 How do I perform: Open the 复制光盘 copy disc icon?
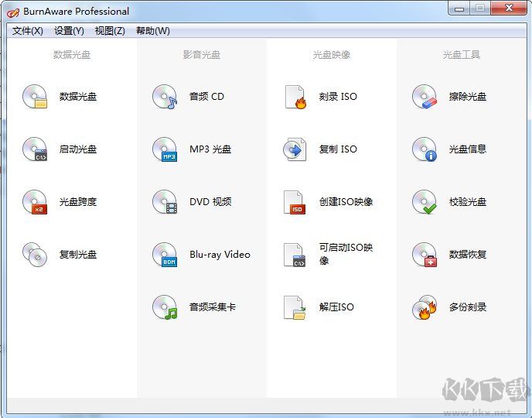click(x=35, y=255)
